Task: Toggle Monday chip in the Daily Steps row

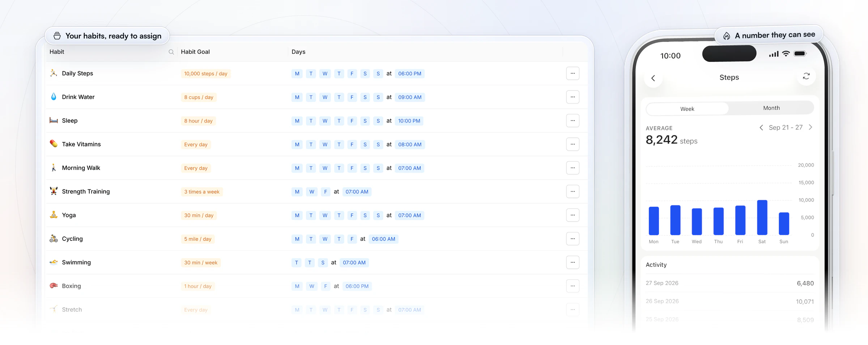Action: coord(297,74)
